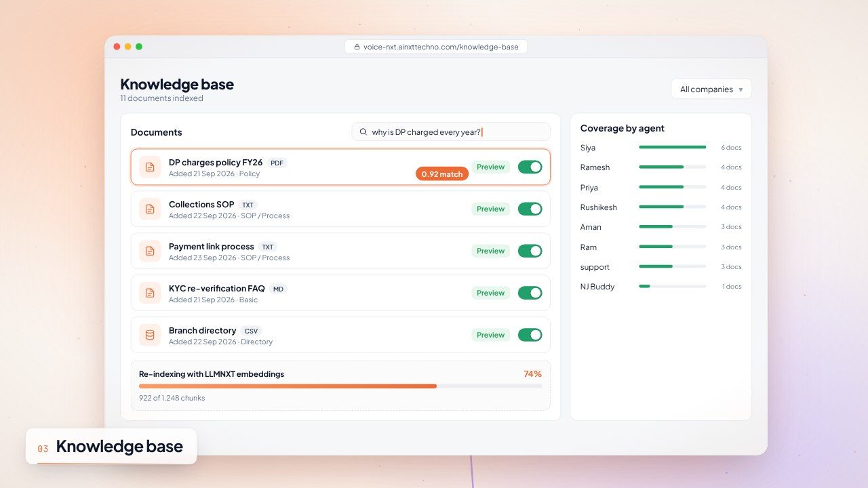This screenshot has width=868, height=488.
Task: Open the All companies dropdown
Action: (711, 89)
